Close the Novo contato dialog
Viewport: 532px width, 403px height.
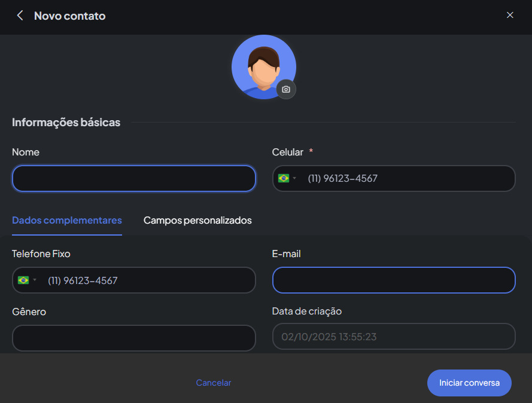[x=510, y=15]
